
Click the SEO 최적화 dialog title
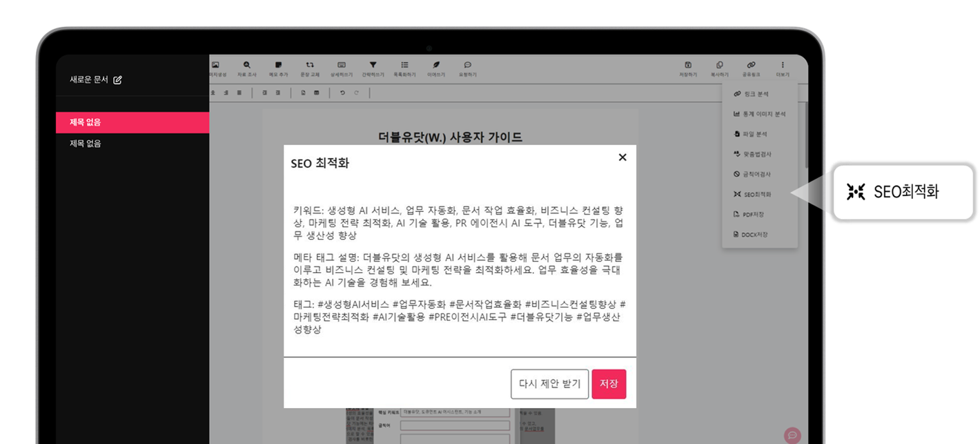point(320,164)
